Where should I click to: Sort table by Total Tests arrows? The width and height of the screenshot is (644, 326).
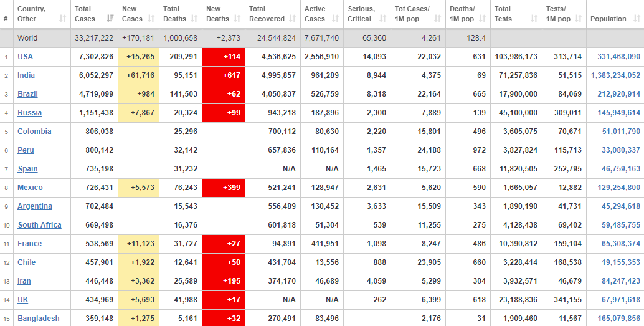534,19
